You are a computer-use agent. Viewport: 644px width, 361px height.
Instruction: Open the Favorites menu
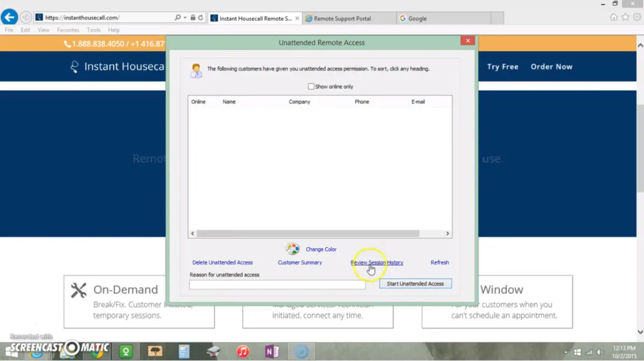[68, 30]
